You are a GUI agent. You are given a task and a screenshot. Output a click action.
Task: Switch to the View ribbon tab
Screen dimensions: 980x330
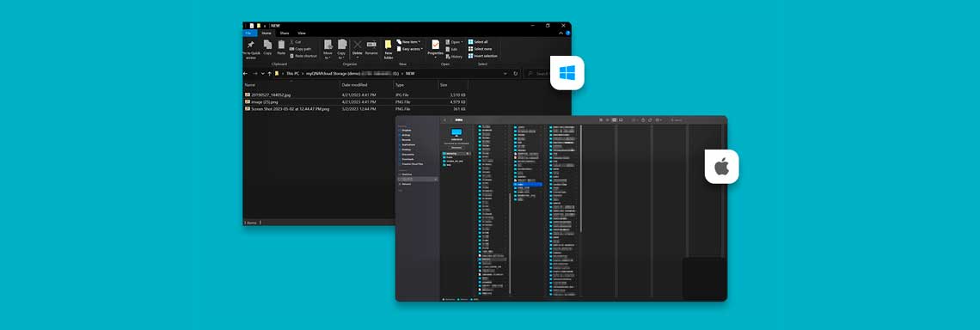coord(302,34)
